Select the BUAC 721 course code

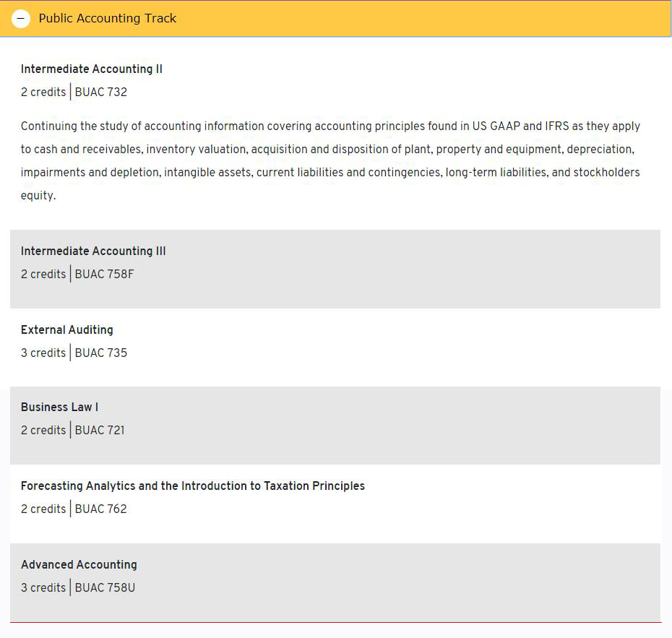100,431
